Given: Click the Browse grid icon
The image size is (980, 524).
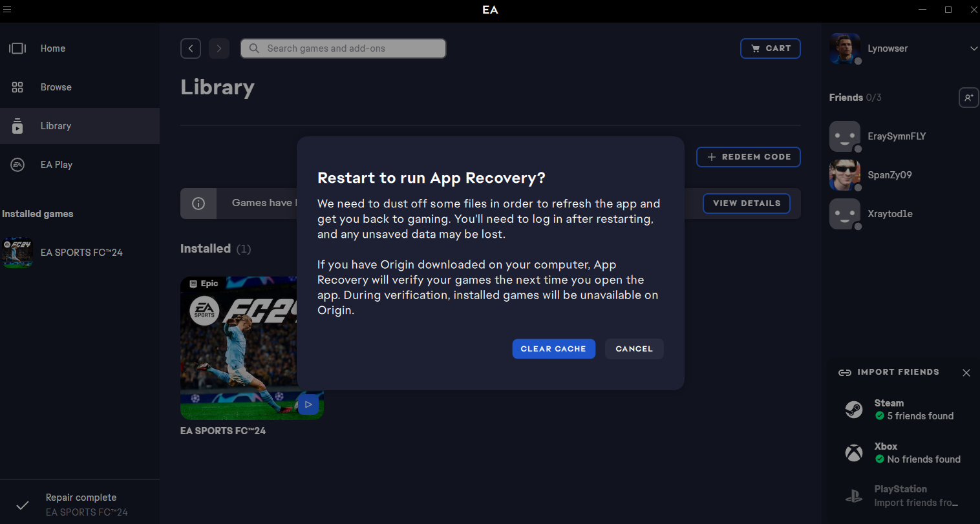Looking at the screenshot, I should (17, 87).
